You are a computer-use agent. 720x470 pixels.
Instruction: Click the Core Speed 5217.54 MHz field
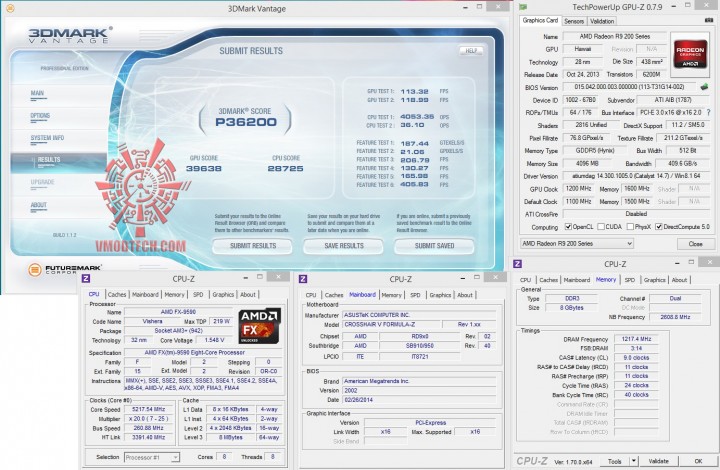click(148, 409)
